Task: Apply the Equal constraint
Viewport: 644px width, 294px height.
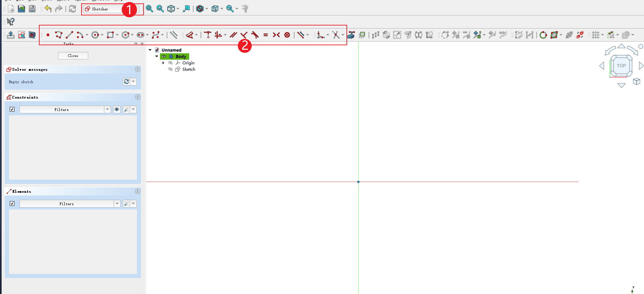Action: [x=266, y=35]
